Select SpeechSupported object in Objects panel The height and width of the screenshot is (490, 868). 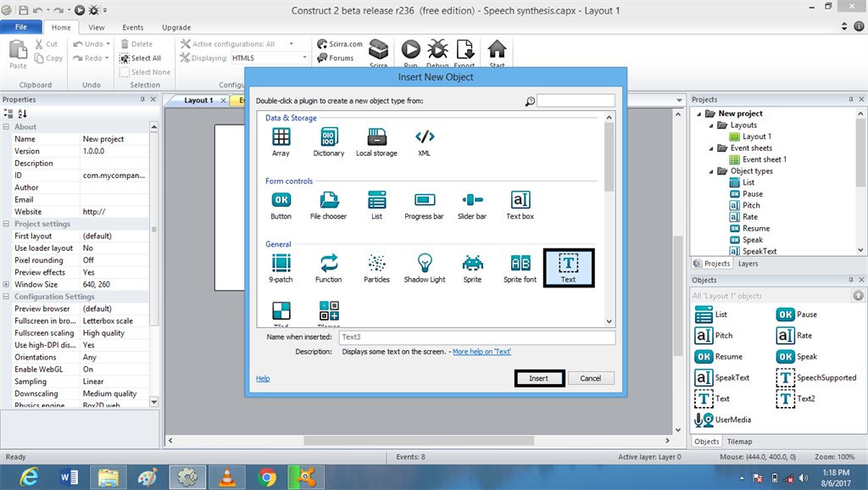point(816,377)
